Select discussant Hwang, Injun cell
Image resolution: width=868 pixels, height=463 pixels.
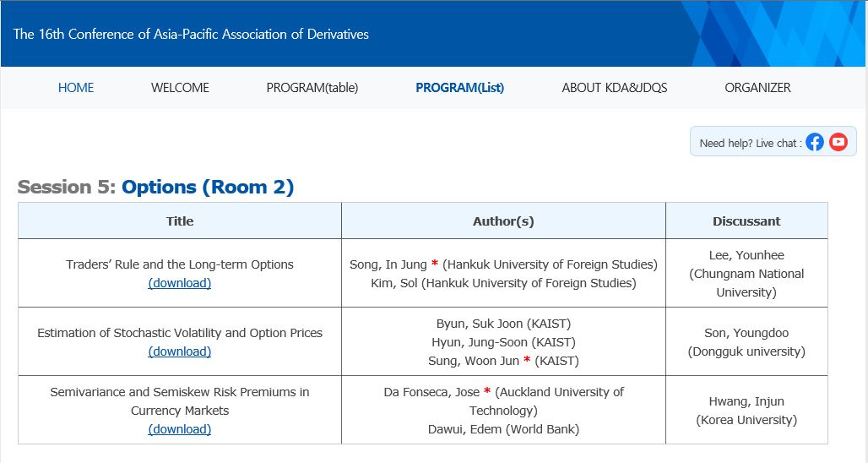(746, 410)
